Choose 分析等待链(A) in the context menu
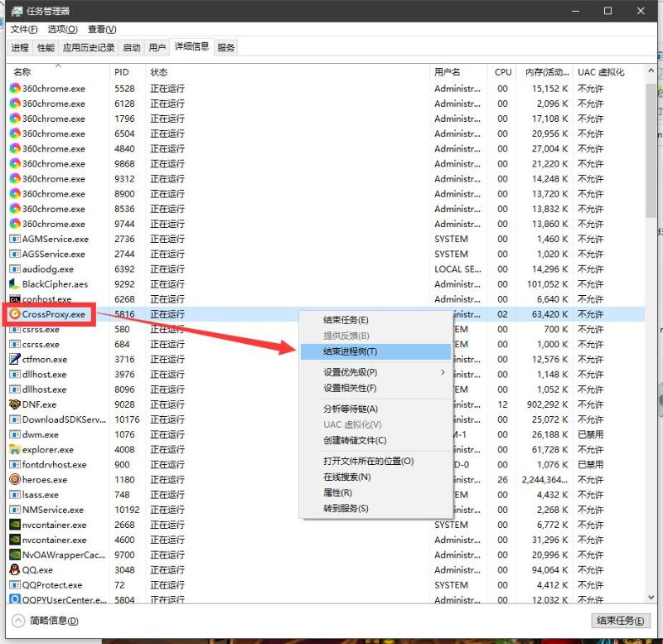Image resolution: width=663 pixels, height=644 pixels. [375, 409]
